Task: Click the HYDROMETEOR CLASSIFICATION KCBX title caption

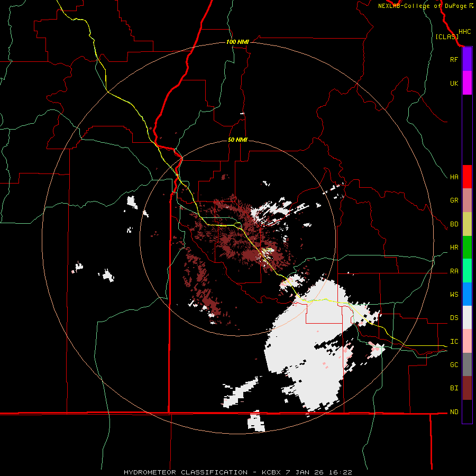Action: tap(237, 472)
